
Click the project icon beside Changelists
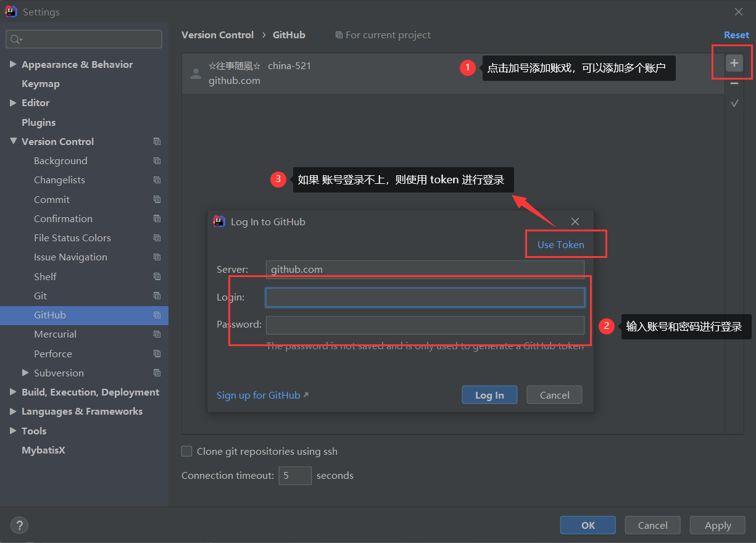(157, 180)
